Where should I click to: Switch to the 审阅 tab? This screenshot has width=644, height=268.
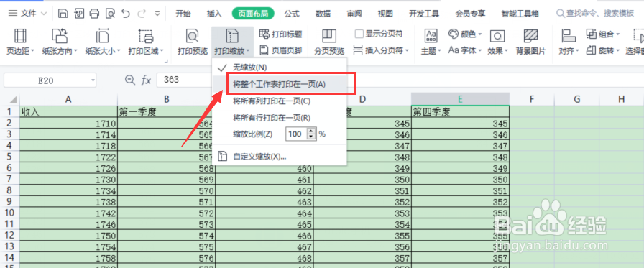[354, 14]
